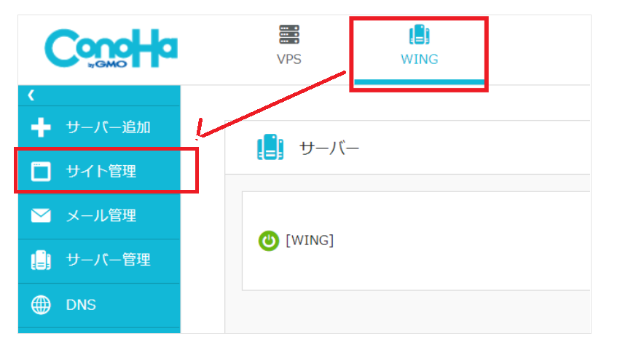Switch to the WING tab
644x347 pixels.
(420, 52)
